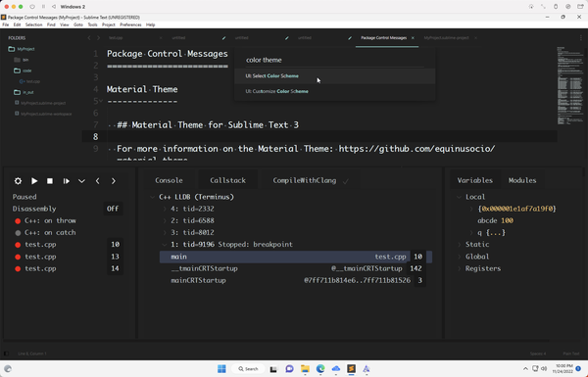Viewport: 588px width, 377px height.
Task: Toggle breakpoint dot for test.cpp line 13
Action: coord(18,257)
